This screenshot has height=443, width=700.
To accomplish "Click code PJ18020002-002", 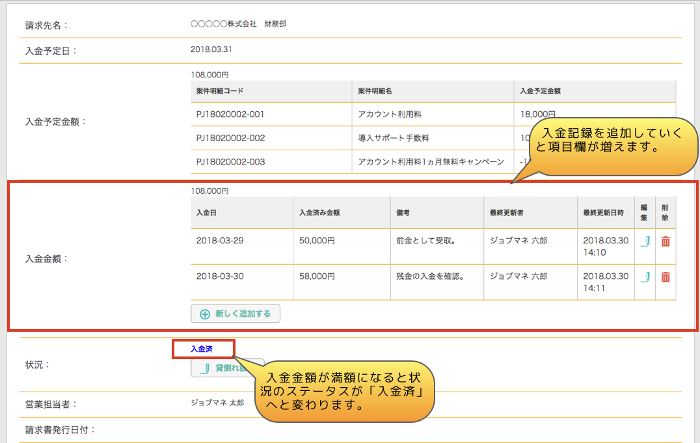I will (x=230, y=138).
